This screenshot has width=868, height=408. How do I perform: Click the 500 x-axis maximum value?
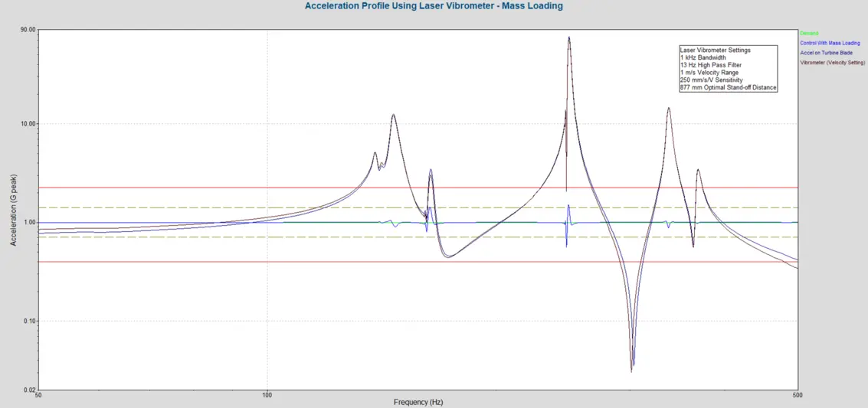coord(798,396)
